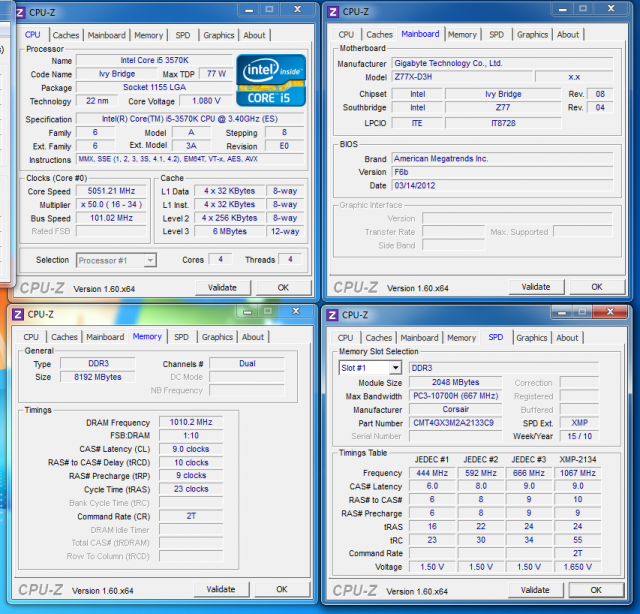Click the CPU-Z icon in the SPD window title bar
The width and height of the screenshot is (640, 614).
coord(333,315)
